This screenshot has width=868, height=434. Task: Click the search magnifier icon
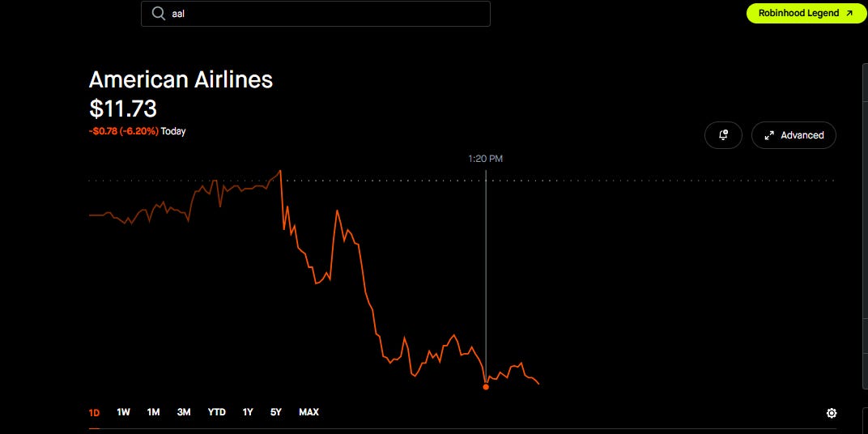pos(159,14)
